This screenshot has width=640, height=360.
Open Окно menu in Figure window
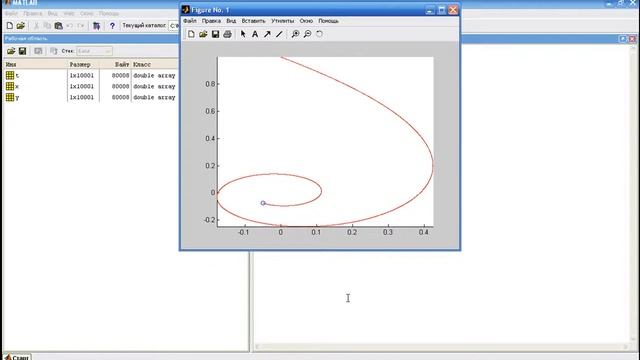tap(306, 21)
